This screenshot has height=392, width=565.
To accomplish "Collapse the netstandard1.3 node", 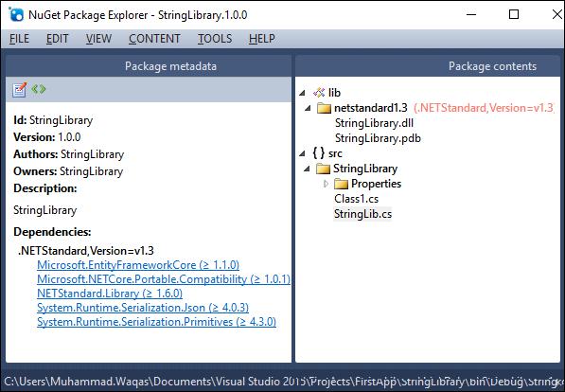I will (x=308, y=108).
